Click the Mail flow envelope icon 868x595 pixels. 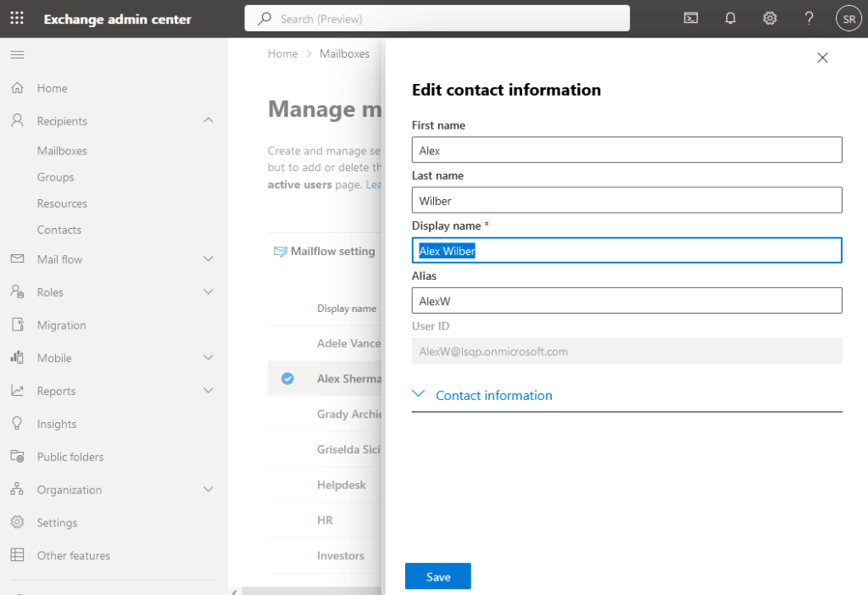pyautogui.click(x=17, y=259)
